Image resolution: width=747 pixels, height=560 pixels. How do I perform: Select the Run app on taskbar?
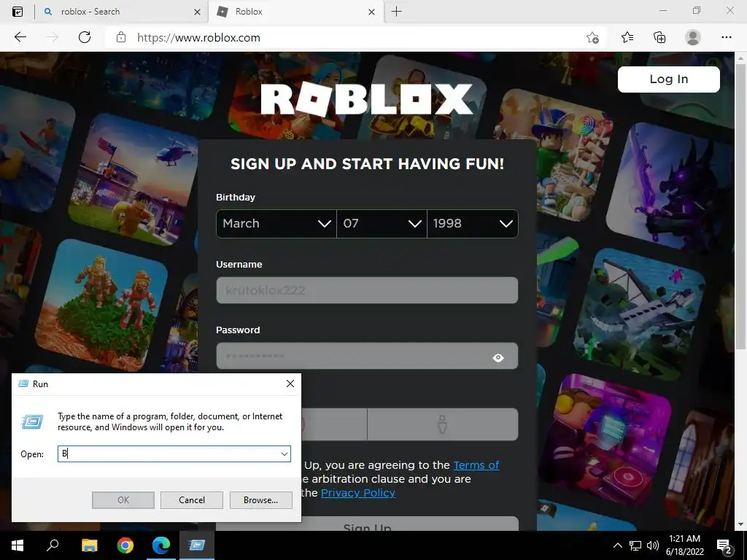pos(197,545)
